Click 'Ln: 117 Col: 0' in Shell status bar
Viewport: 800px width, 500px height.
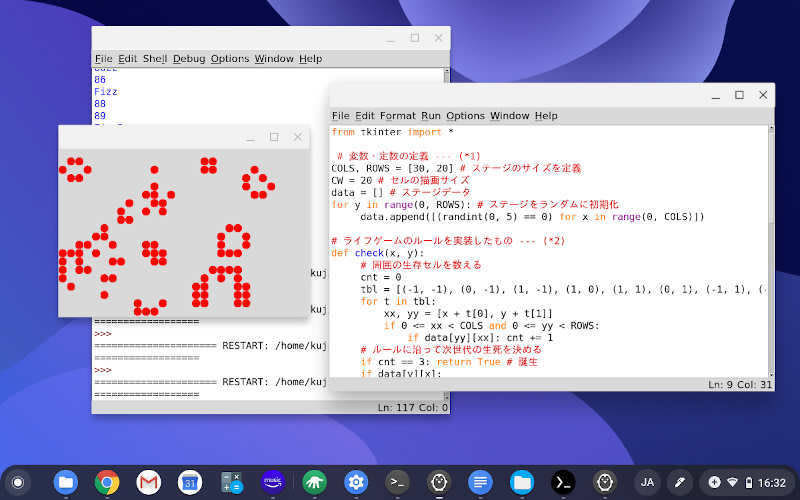pos(412,407)
